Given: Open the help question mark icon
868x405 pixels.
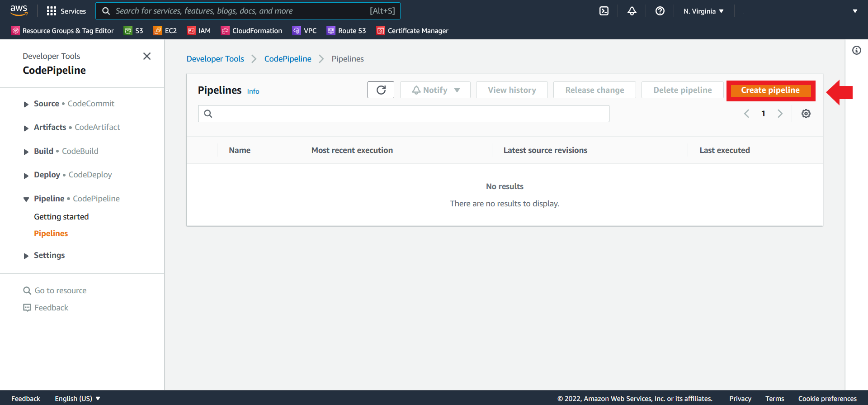Looking at the screenshot, I should (660, 11).
